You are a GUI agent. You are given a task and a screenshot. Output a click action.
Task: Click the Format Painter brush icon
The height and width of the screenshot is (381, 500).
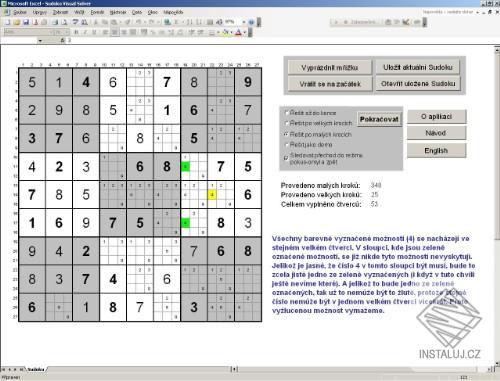pyautogui.click(x=127, y=22)
